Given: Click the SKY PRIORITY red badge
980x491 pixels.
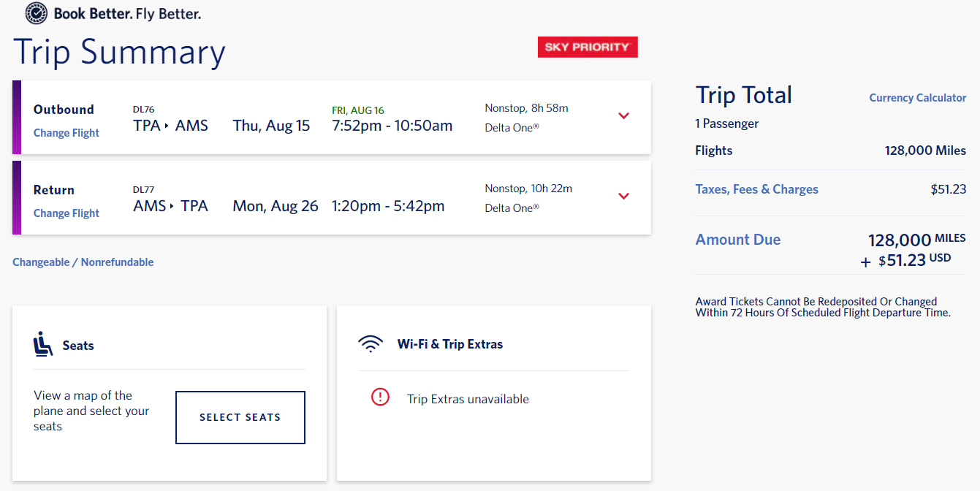Looking at the screenshot, I should click(x=588, y=47).
